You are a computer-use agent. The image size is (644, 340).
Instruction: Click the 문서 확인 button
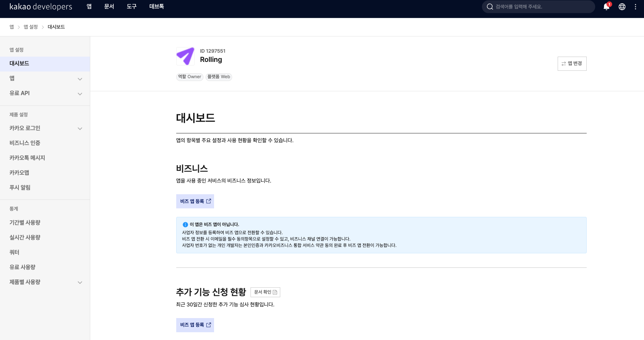[265, 292]
